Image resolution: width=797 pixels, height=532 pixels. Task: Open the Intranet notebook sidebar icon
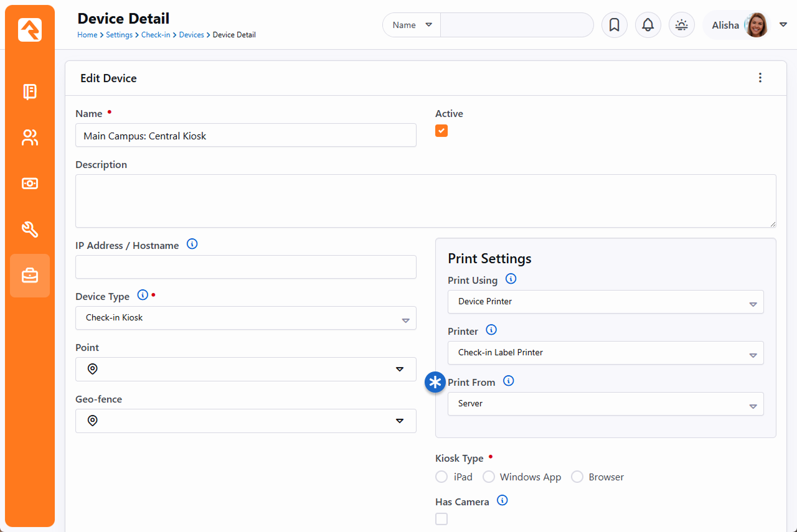click(x=30, y=92)
